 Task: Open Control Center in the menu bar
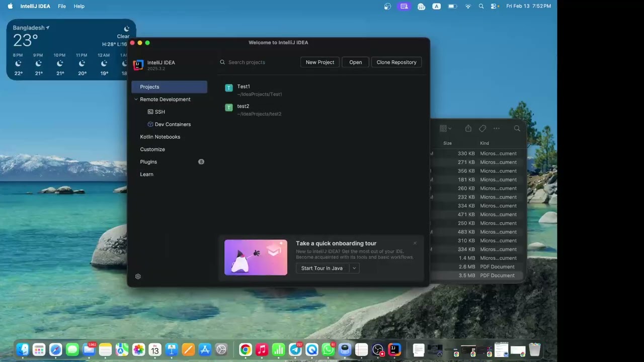click(495, 6)
